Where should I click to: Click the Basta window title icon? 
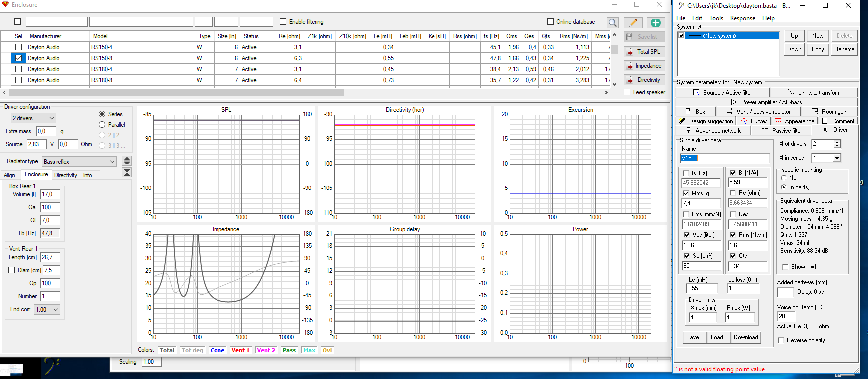pos(681,6)
